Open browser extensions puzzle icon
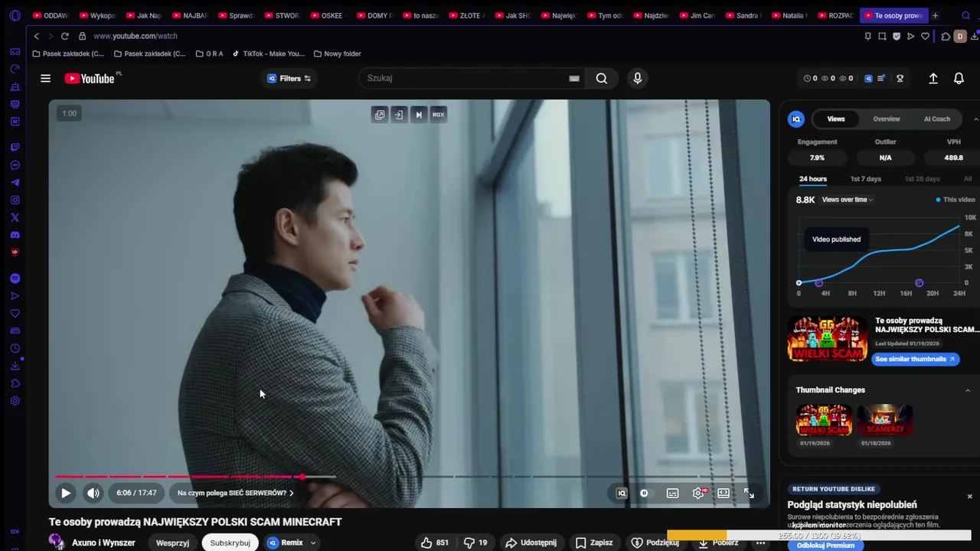 click(x=946, y=36)
